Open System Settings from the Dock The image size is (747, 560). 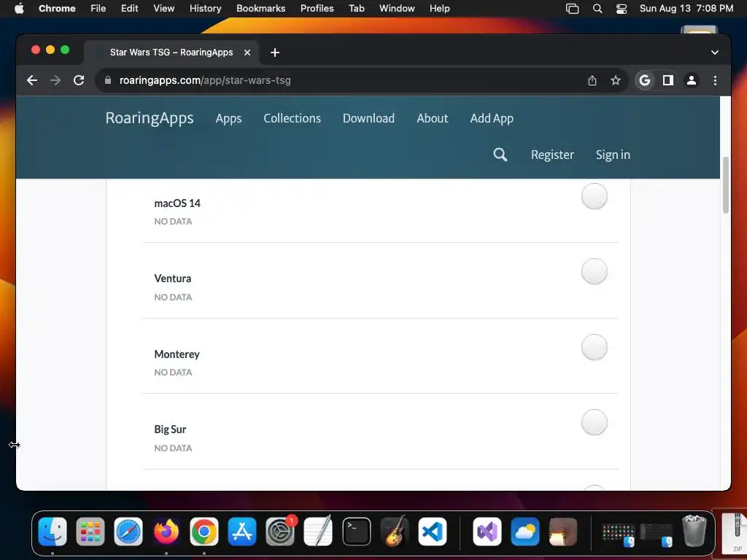[x=280, y=532]
